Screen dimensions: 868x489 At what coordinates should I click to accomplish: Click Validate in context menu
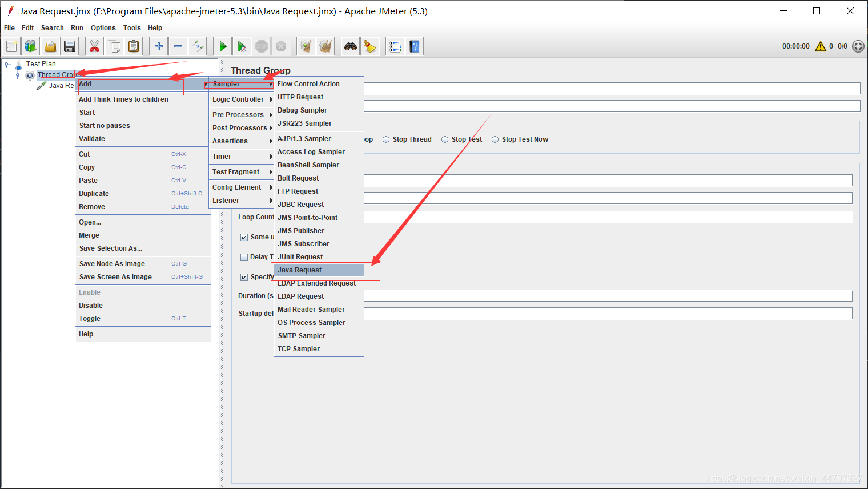pyautogui.click(x=143, y=139)
